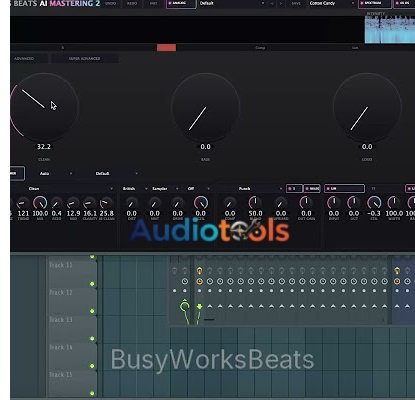Toggle the switch labeled 1 next to Punch
The width and height of the screenshot is (415, 400).
(294, 189)
